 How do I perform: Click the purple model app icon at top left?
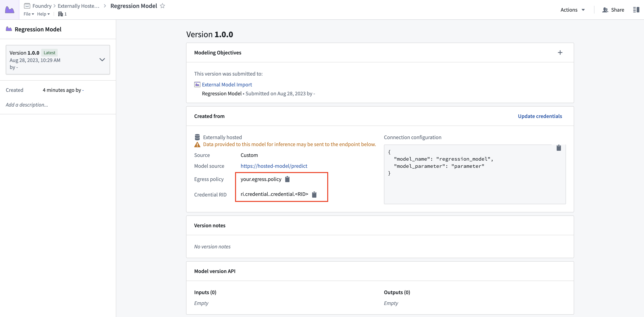pos(9,10)
